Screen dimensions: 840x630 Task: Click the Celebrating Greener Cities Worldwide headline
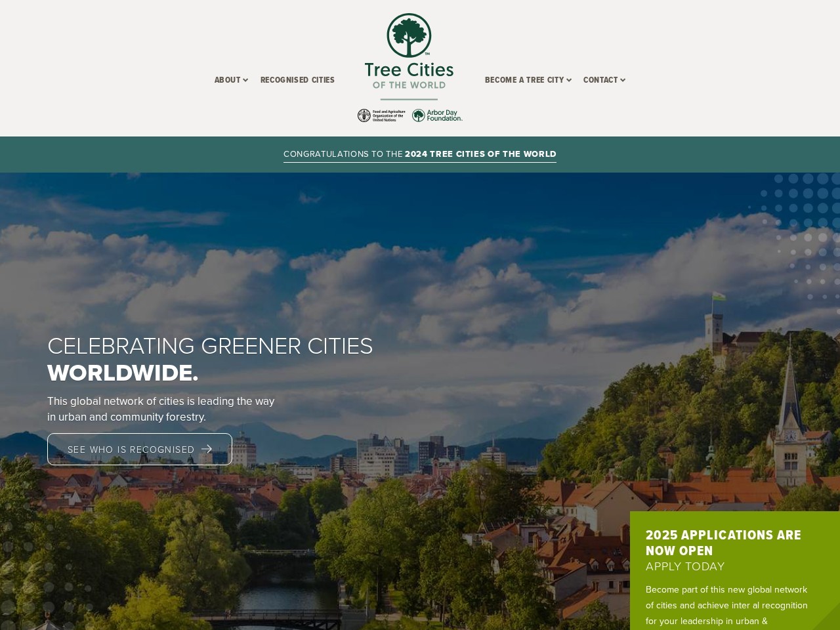click(210, 359)
